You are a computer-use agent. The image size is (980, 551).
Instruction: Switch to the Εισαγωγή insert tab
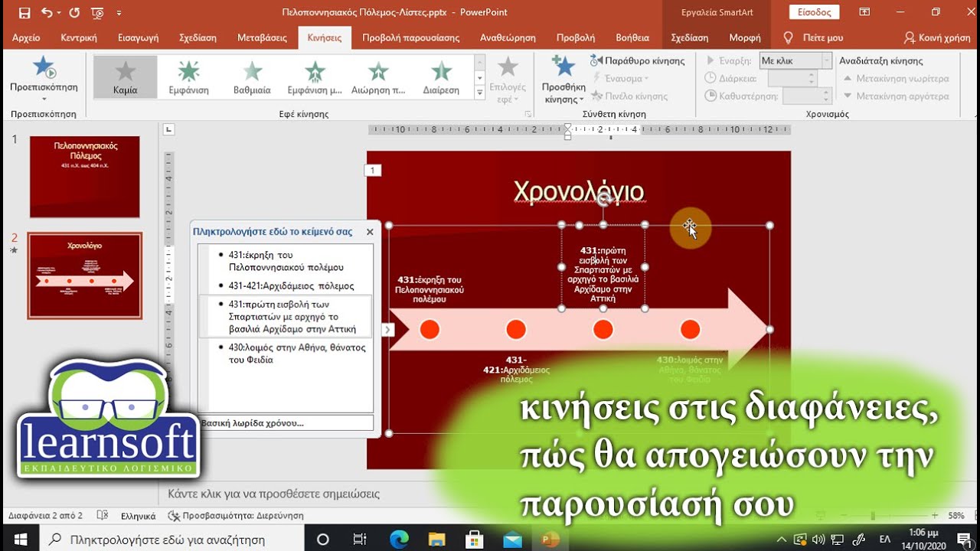[138, 37]
